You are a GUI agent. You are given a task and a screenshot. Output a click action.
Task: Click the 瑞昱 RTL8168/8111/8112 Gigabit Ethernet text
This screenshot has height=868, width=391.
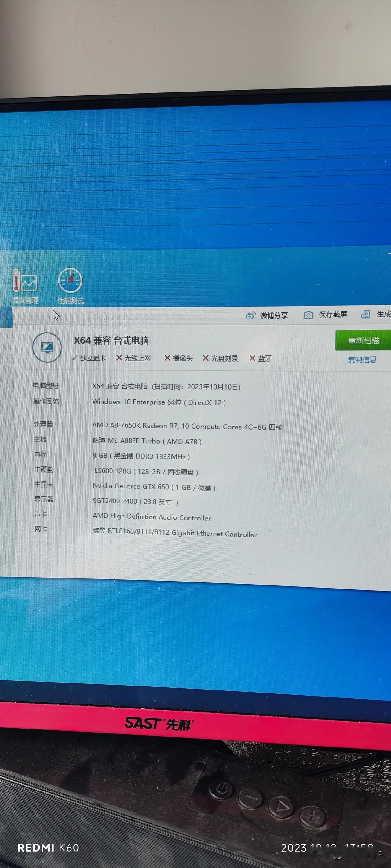click(x=175, y=533)
